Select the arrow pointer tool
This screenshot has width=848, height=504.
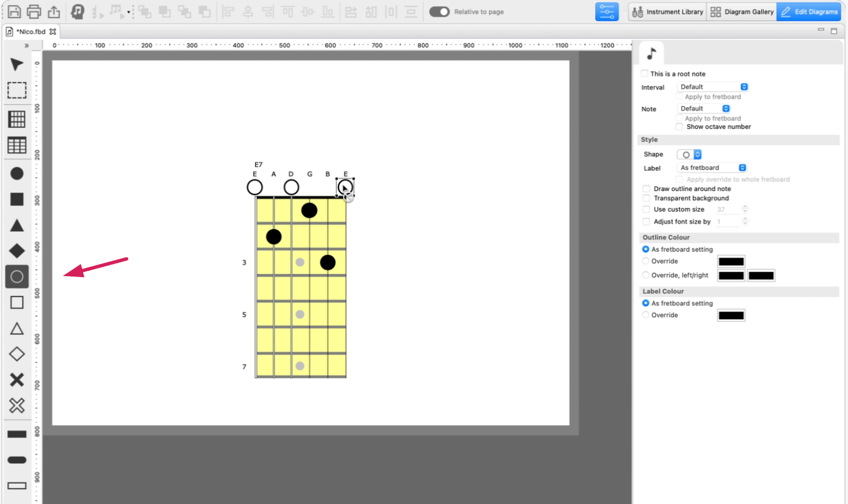pos(17,64)
